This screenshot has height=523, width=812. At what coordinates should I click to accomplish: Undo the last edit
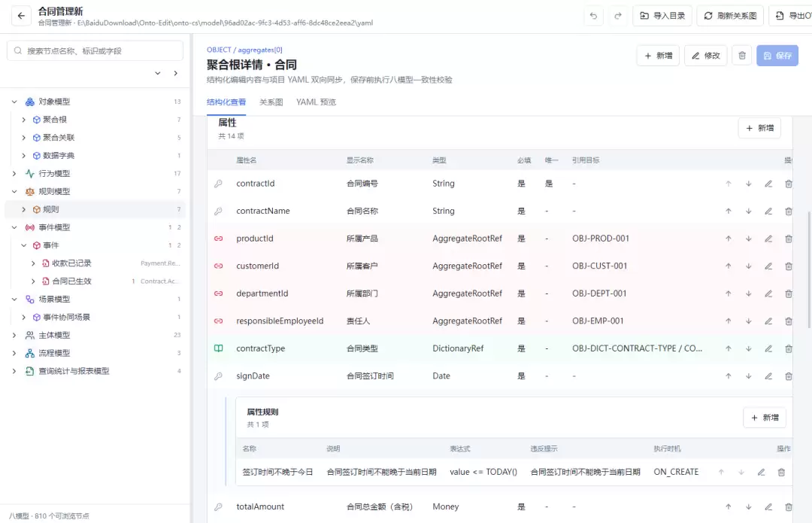click(x=593, y=16)
